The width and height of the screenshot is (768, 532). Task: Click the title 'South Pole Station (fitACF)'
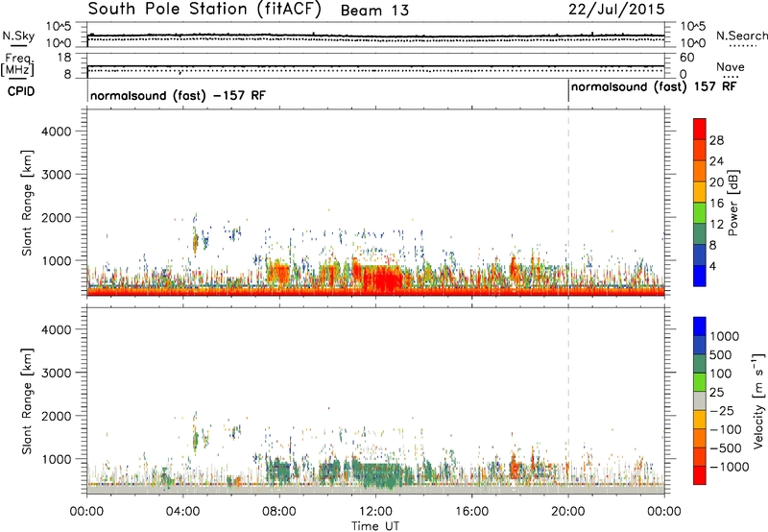204,10
